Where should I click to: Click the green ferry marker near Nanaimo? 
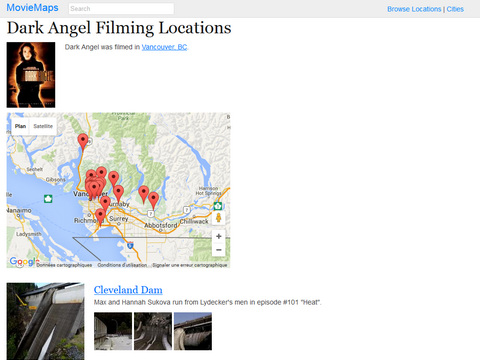tap(48, 199)
